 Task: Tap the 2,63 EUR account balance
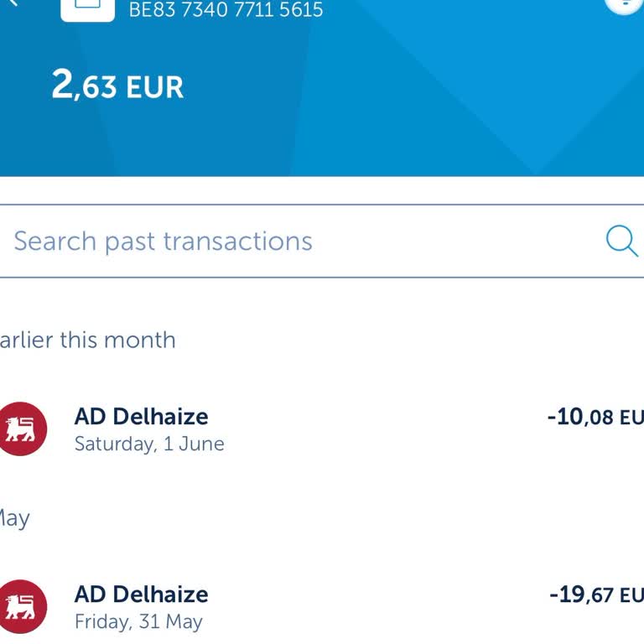click(117, 86)
